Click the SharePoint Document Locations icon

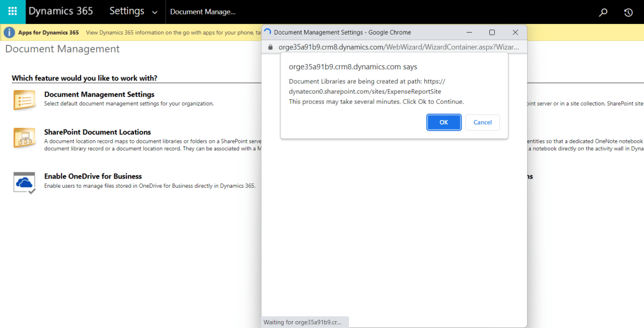click(25, 138)
